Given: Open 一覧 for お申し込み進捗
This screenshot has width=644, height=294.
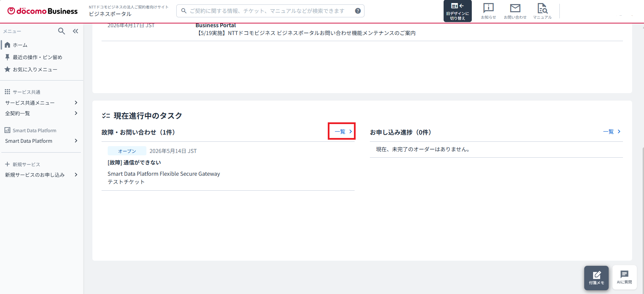Looking at the screenshot, I should tap(612, 132).
